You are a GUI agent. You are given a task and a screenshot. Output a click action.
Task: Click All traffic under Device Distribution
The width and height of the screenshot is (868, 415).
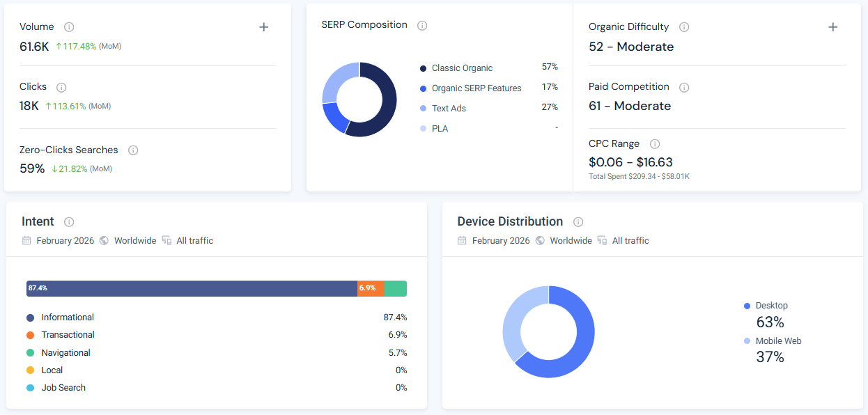[630, 241]
